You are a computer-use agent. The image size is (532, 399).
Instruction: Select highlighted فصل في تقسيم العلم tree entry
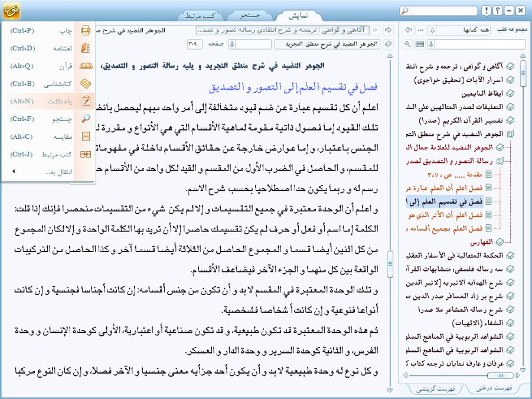coord(445,202)
